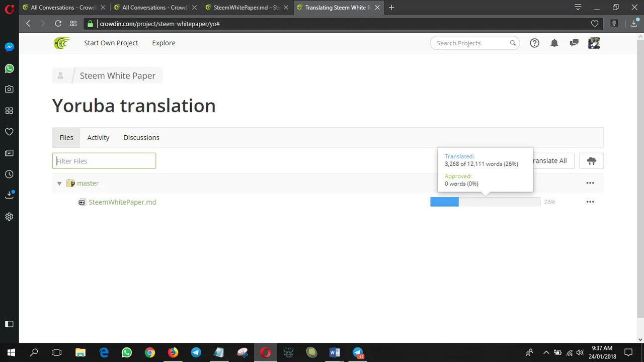The image size is (644, 362).
Task: Open Personal News from the sidebar
Action: (x=9, y=153)
